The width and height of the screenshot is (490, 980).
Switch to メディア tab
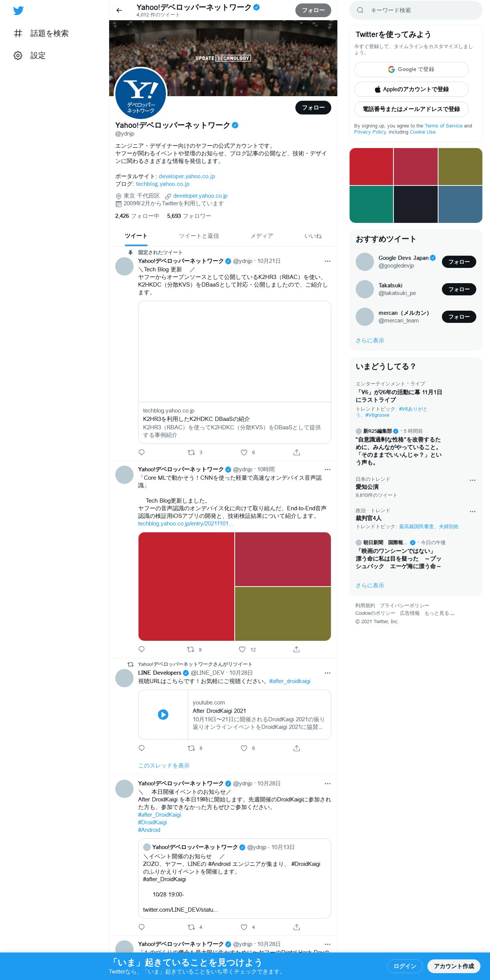click(262, 236)
